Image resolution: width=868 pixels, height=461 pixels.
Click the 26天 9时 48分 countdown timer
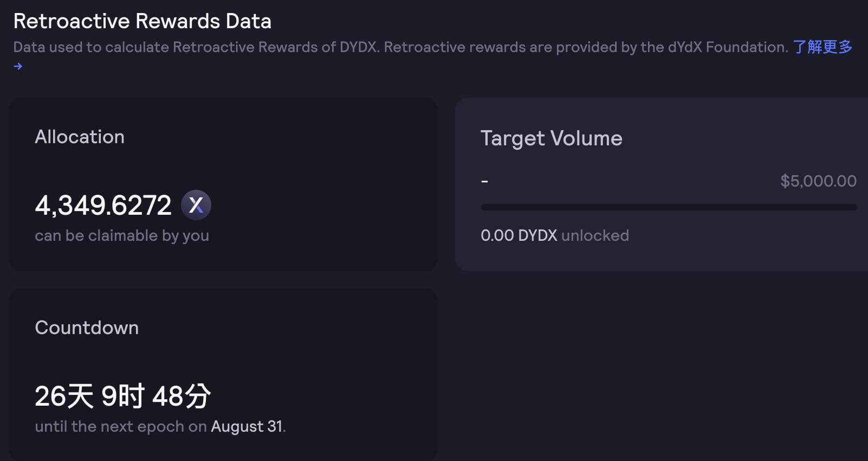click(x=123, y=396)
